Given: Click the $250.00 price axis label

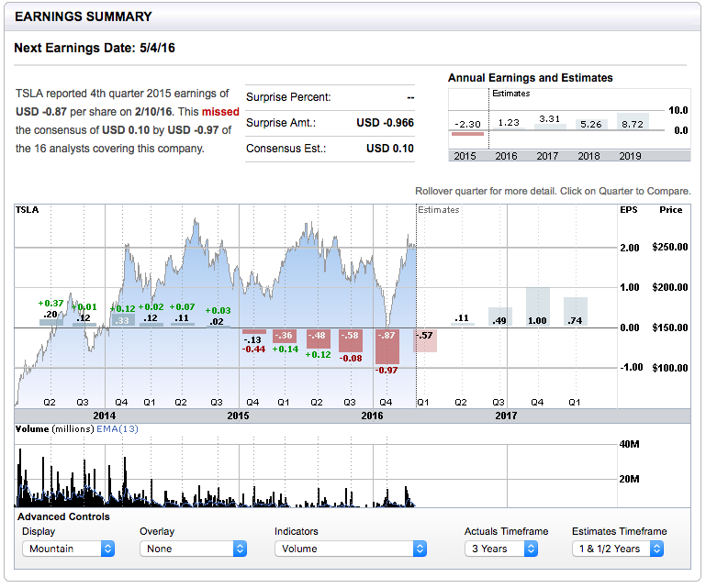Looking at the screenshot, I should click(x=670, y=247).
